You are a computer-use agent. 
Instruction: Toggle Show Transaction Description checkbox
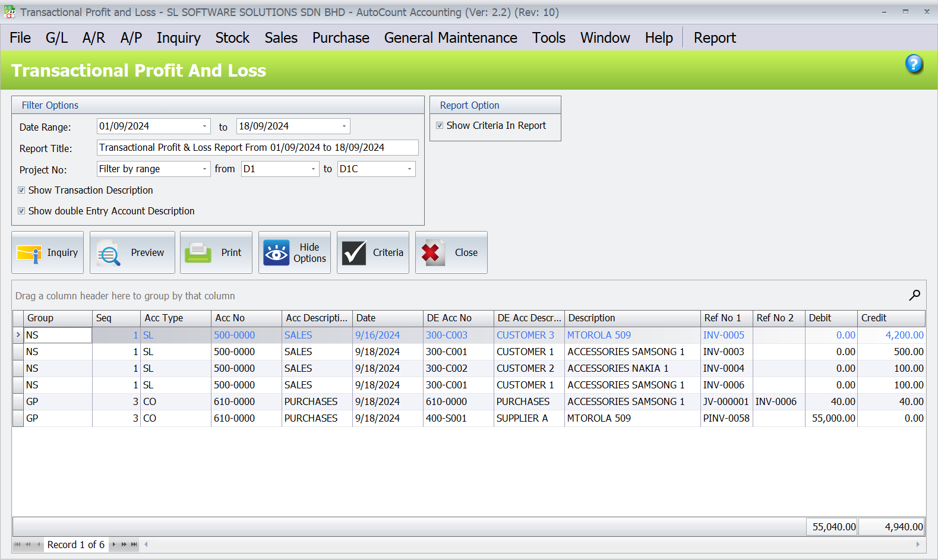pyautogui.click(x=21, y=191)
